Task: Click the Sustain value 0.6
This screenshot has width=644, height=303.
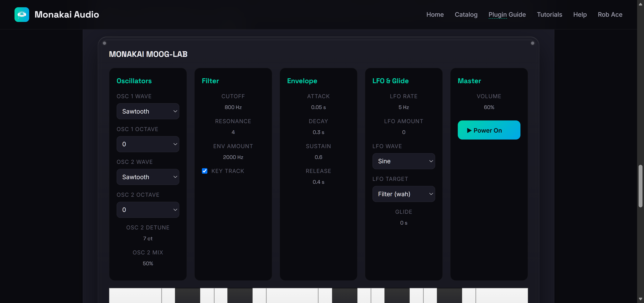Action: click(x=318, y=157)
